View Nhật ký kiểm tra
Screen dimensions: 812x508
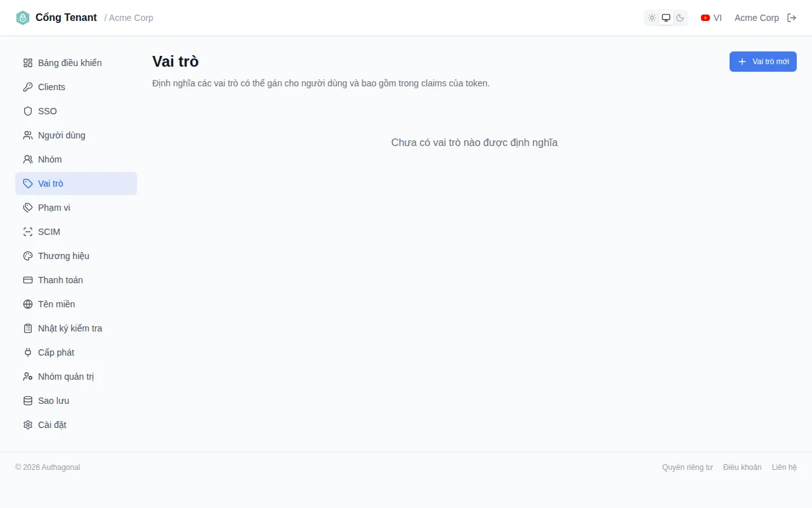coord(76,328)
